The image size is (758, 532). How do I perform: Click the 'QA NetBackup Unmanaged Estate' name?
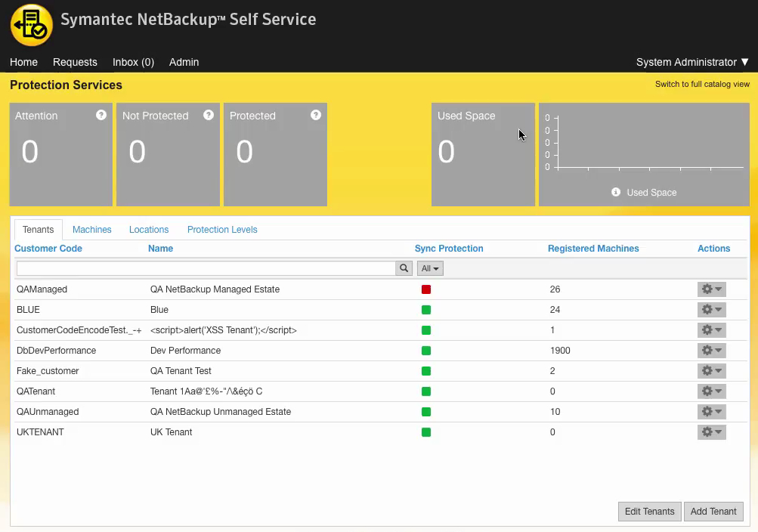pyautogui.click(x=221, y=412)
